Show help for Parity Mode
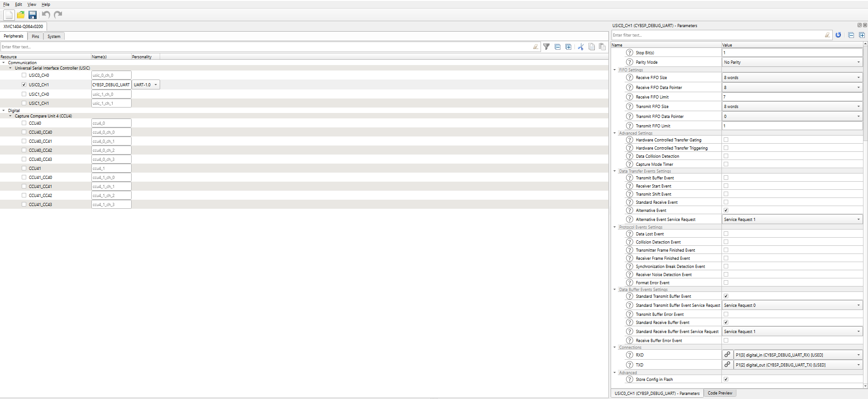868x399 pixels. click(630, 62)
